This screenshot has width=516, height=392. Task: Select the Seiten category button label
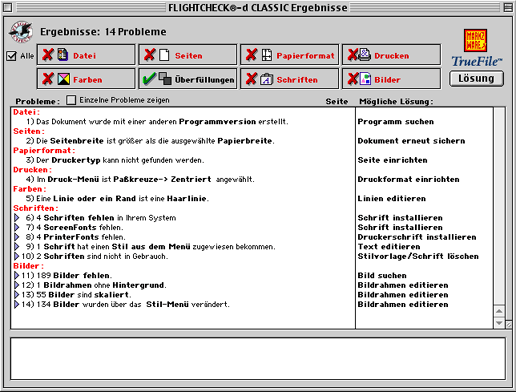(189, 56)
